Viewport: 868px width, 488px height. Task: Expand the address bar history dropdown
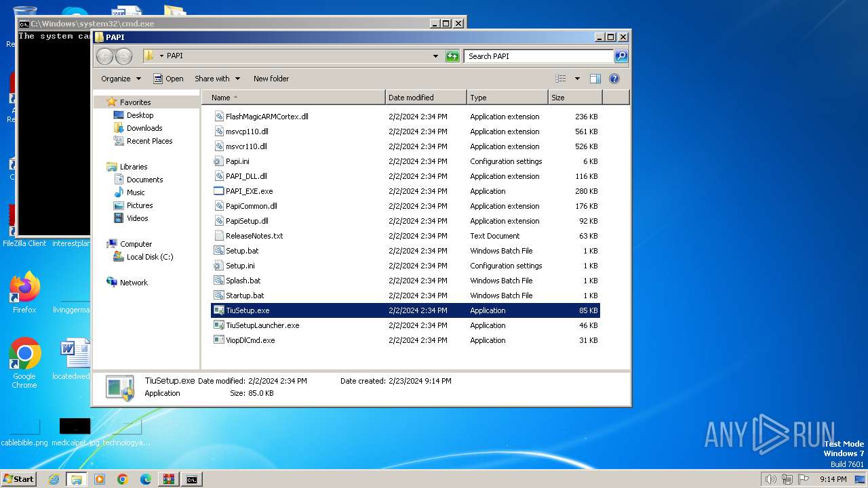click(435, 56)
